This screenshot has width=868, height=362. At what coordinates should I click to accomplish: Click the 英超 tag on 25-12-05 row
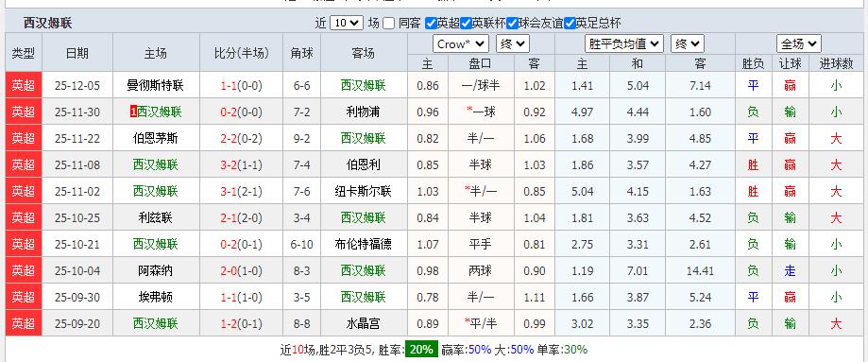click(x=24, y=85)
